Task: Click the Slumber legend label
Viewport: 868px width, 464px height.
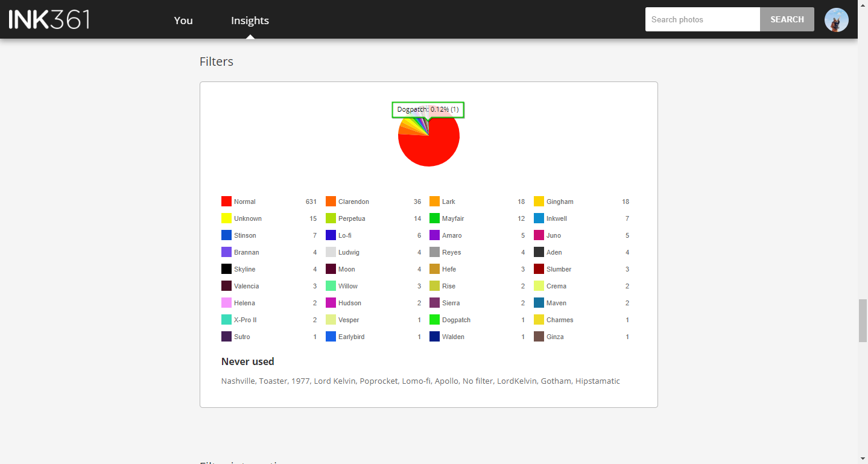Action: [559, 269]
